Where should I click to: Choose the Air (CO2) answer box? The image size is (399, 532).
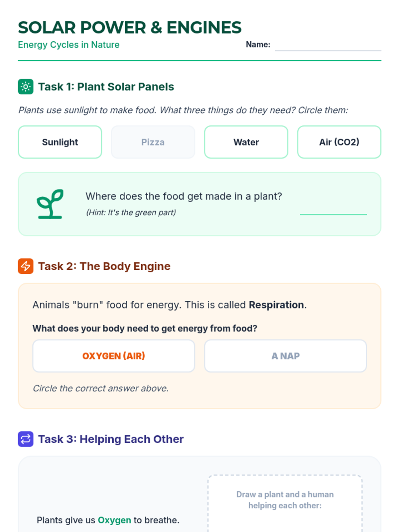[339, 142]
